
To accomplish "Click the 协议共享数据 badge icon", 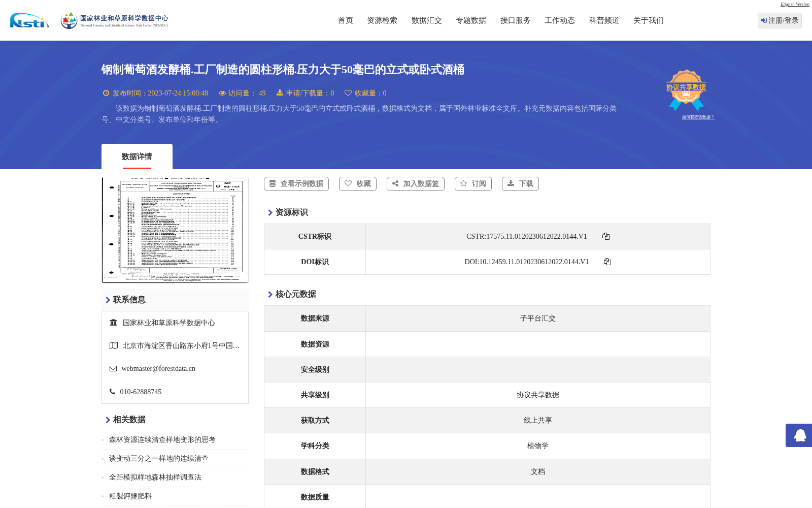I will (686, 90).
